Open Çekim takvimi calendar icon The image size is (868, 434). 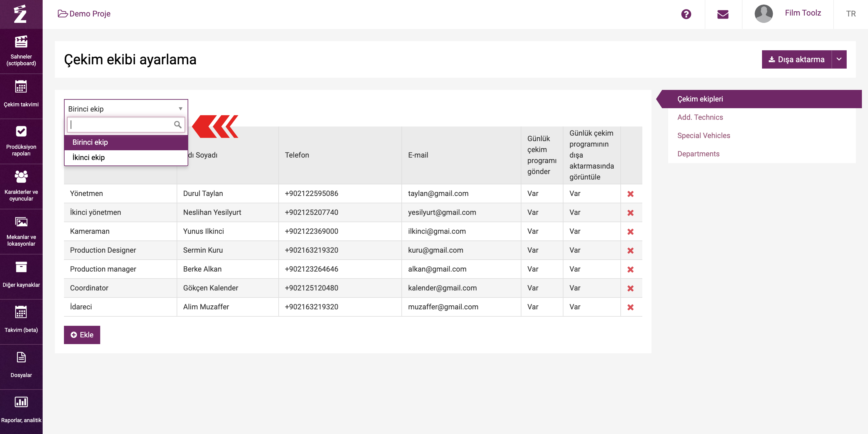[x=21, y=87]
